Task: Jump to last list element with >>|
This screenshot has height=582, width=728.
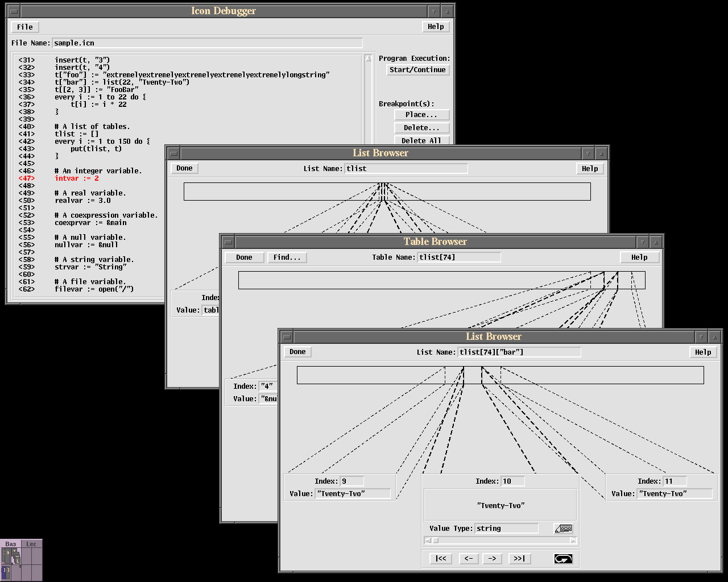Action: click(519, 559)
